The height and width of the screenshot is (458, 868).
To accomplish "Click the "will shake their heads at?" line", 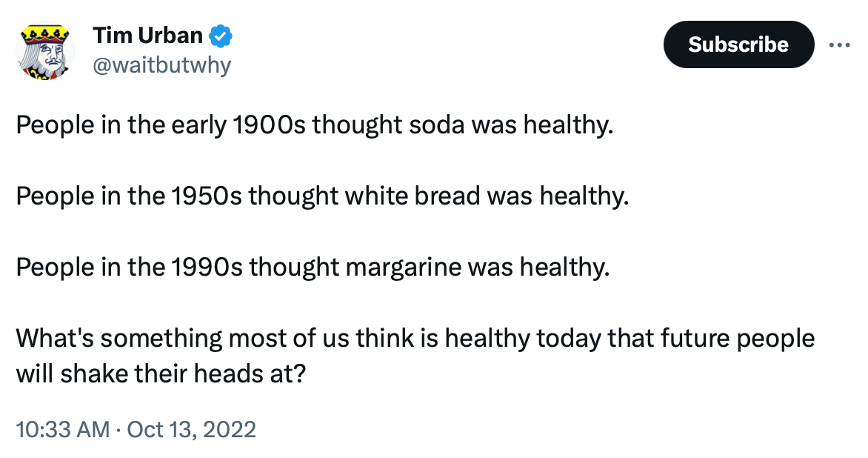I will tap(161, 374).
